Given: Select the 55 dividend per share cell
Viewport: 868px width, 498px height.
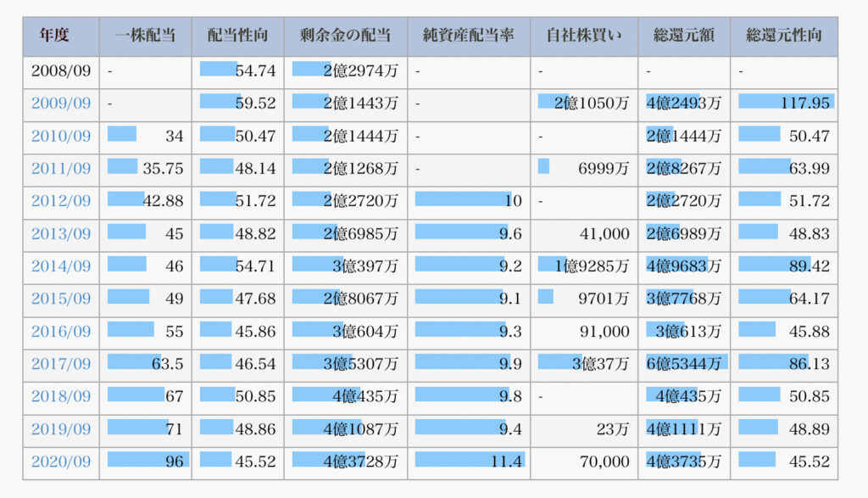Looking at the screenshot, I should click(x=146, y=333).
